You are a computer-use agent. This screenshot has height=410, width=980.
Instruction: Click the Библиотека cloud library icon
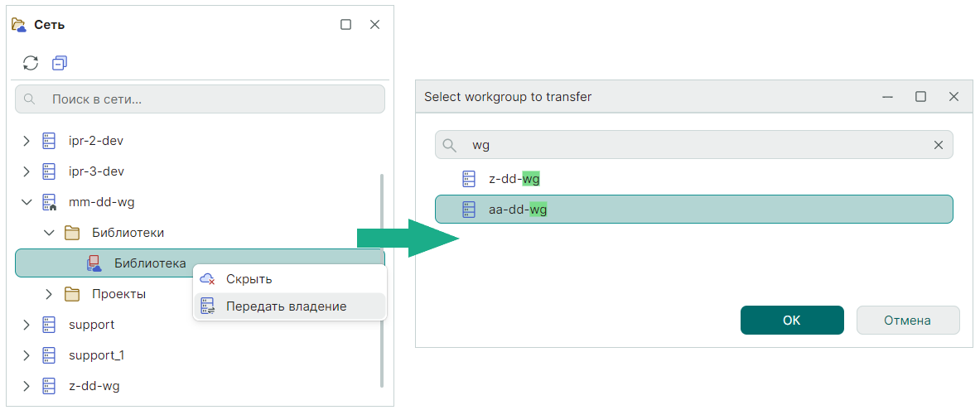[x=94, y=263]
